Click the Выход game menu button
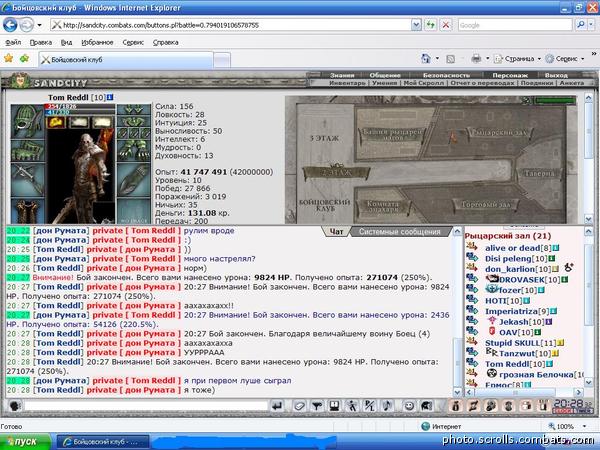The height and width of the screenshot is (450, 600). (556, 75)
